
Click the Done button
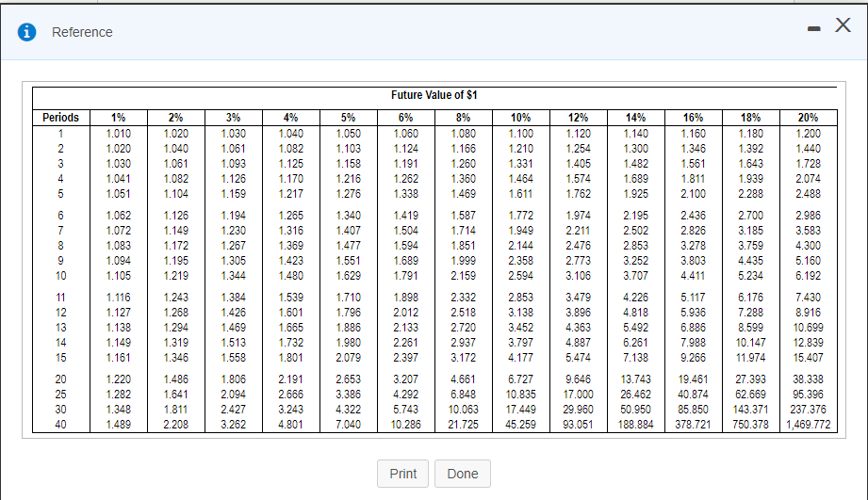(462, 474)
